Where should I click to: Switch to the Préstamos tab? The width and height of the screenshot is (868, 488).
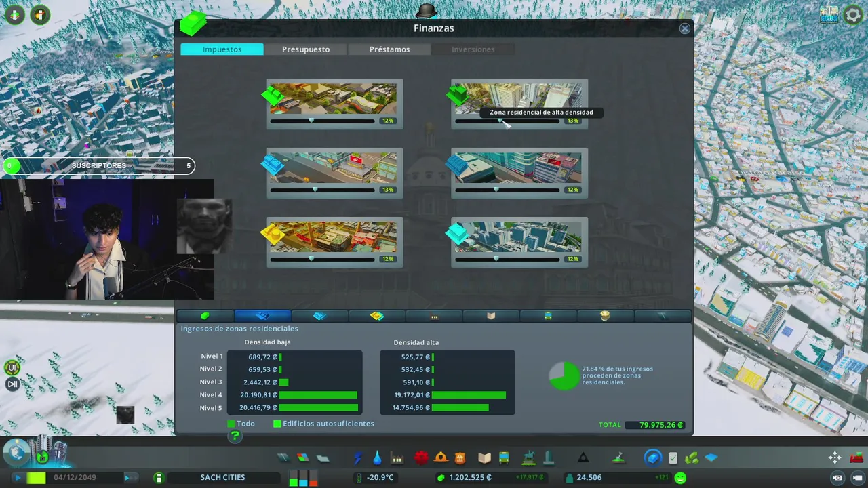click(x=389, y=49)
